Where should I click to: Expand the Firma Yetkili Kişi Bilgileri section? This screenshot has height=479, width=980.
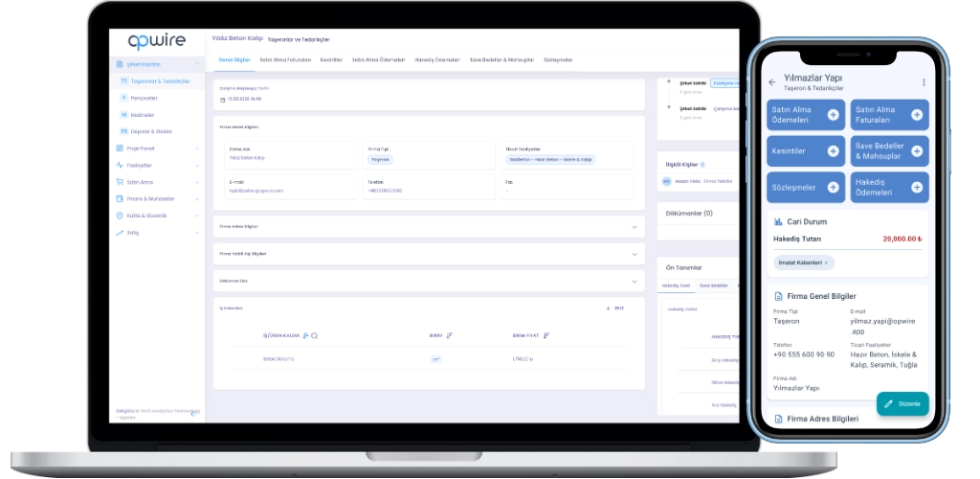click(634, 254)
